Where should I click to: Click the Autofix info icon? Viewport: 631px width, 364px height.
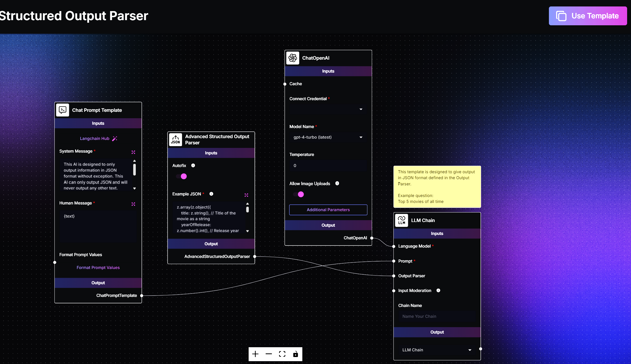click(193, 165)
